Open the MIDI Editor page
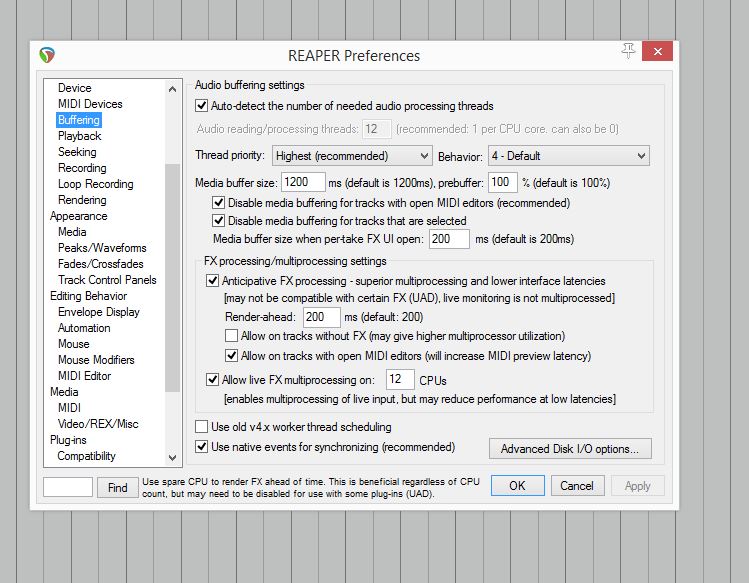 point(85,376)
